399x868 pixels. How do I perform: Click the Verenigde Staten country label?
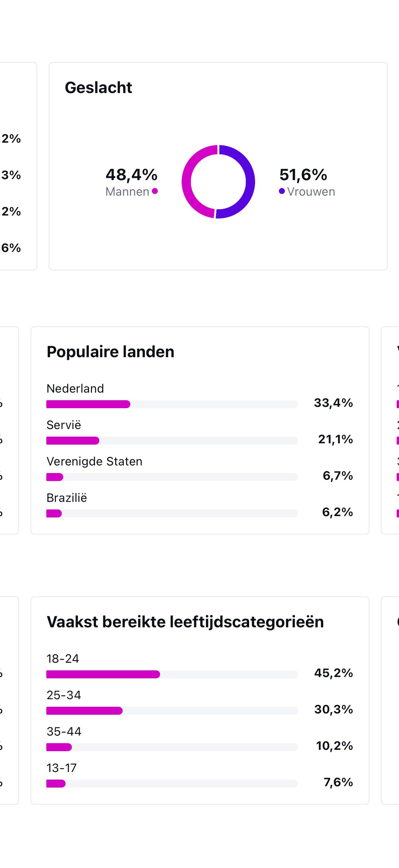coord(94,461)
